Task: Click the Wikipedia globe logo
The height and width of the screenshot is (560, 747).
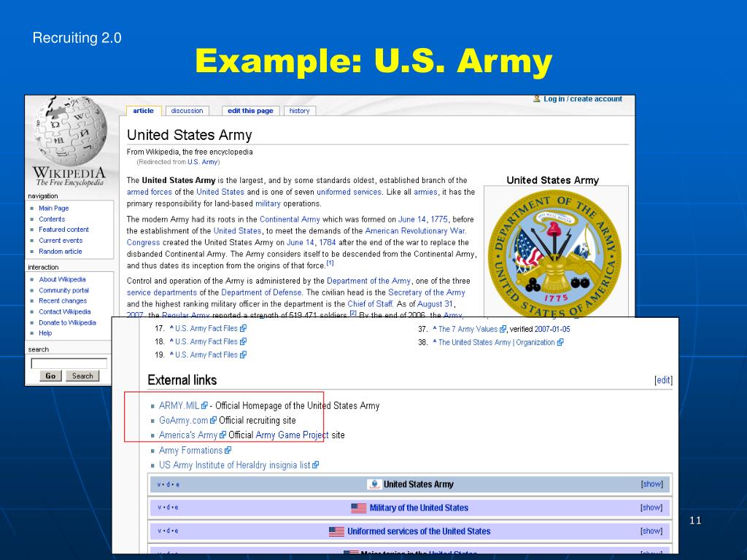Action: 69,131
